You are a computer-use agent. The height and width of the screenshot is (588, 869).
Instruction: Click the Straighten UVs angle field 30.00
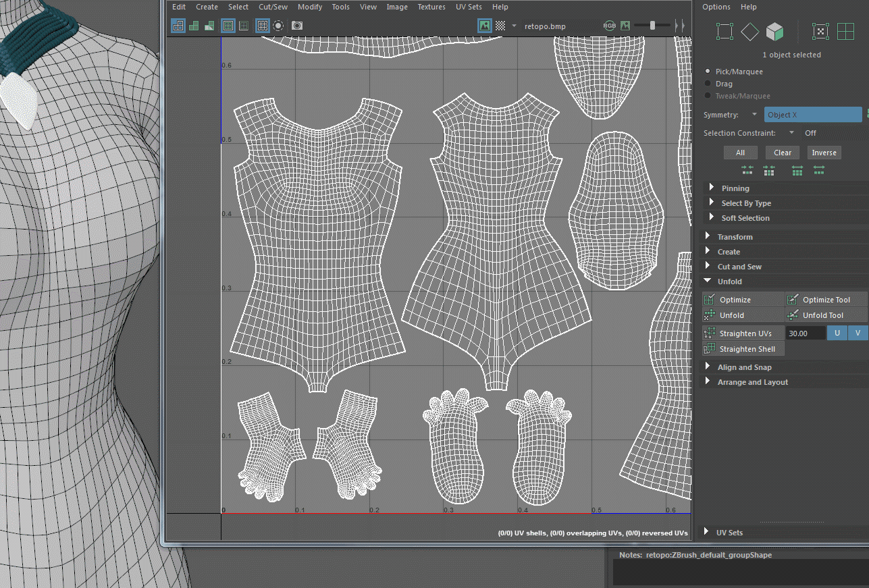806,333
